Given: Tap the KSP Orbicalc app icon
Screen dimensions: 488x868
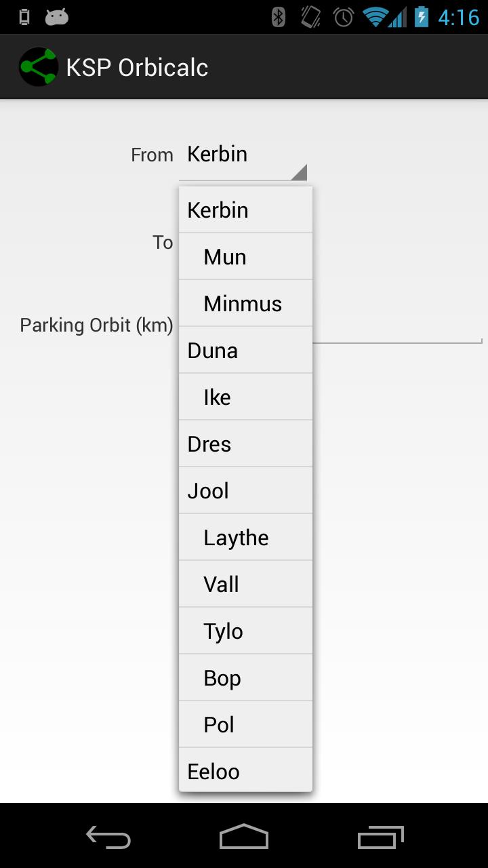Looking at the screenshot, I should (x=38, y=66).
